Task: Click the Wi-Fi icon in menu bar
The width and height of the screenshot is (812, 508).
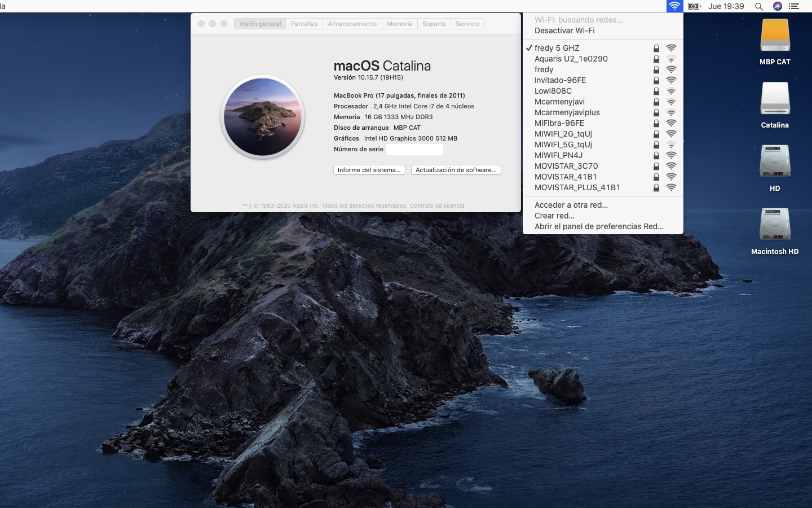Action: click(x=674, y=6)
